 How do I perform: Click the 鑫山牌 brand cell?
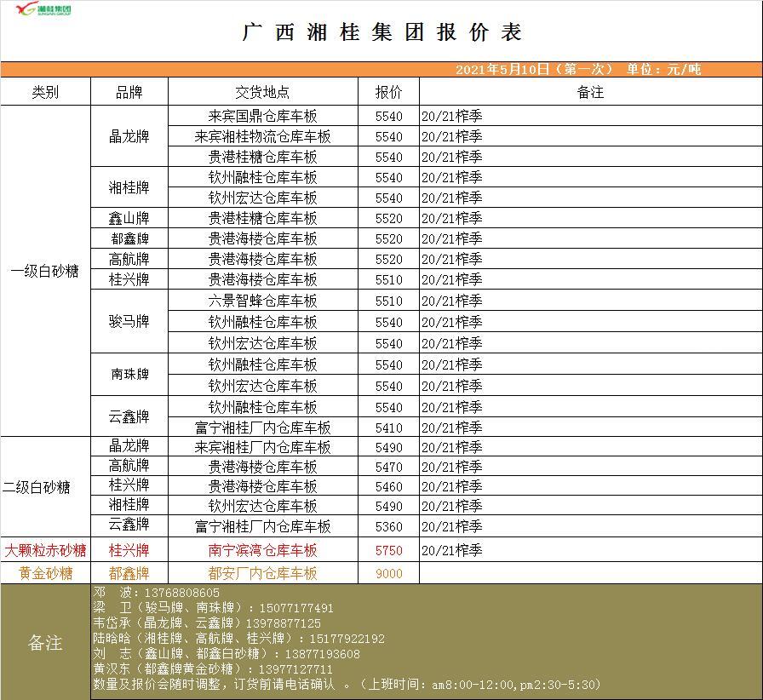tap(129, 218)
